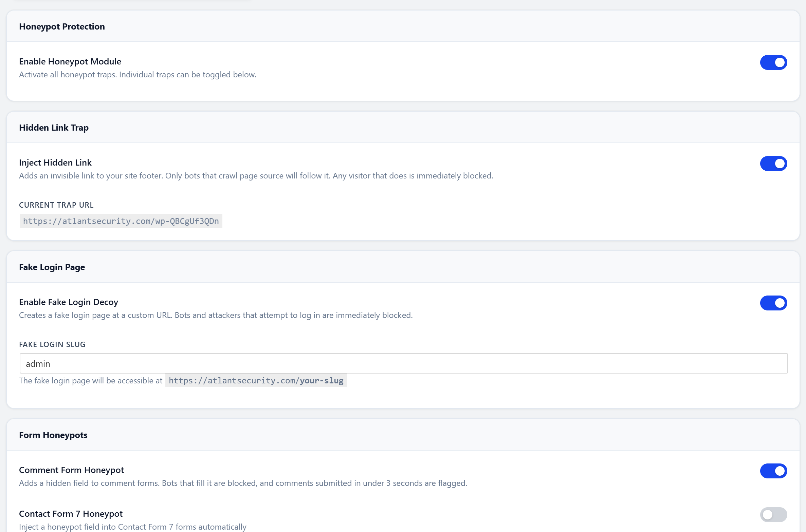Select the admin text in slug field

[x=38, y=363]
